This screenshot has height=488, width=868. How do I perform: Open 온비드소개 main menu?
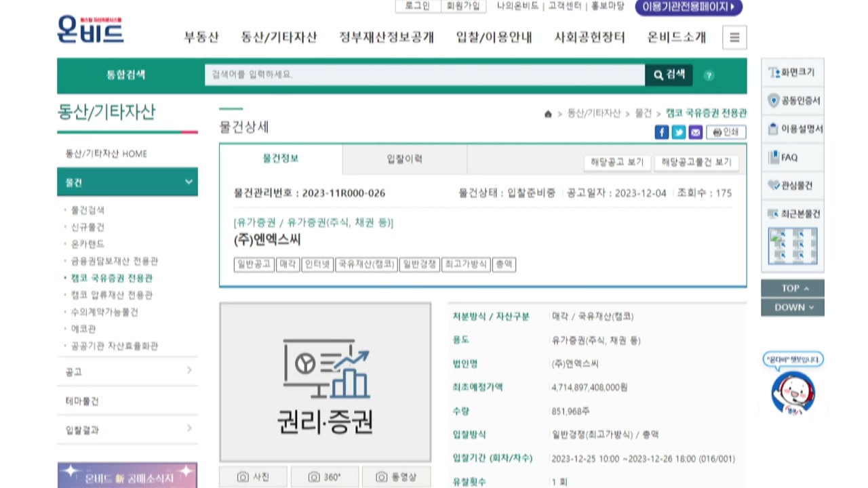click(x=677, y=37)
